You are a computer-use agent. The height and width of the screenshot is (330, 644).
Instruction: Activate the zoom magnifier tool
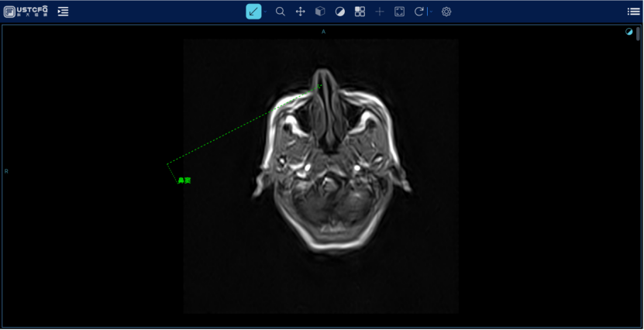point(281,12)
